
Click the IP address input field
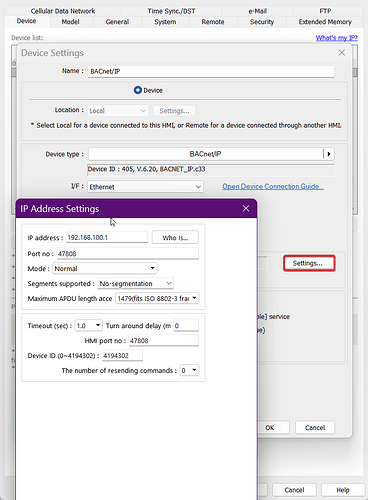pyautogui.click(x=107, y=237)
